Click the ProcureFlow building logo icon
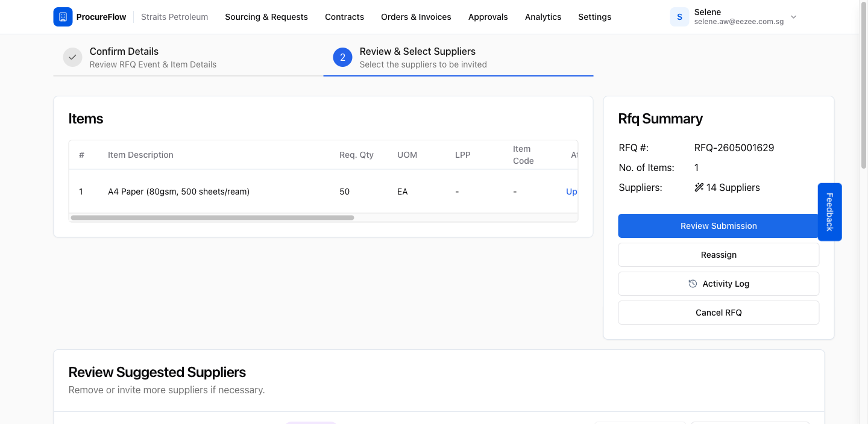Screen dimensions: 868x424 [x=63, y=17]
